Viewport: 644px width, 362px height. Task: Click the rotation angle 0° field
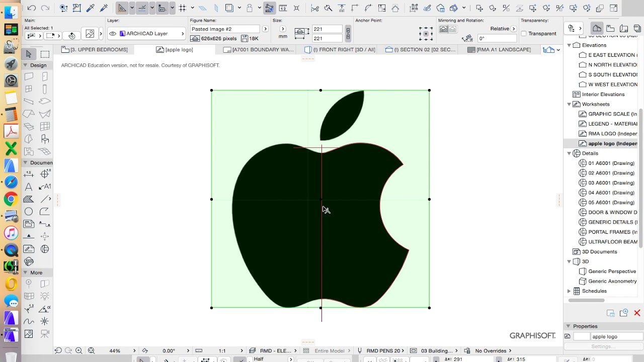coord(497,38)
